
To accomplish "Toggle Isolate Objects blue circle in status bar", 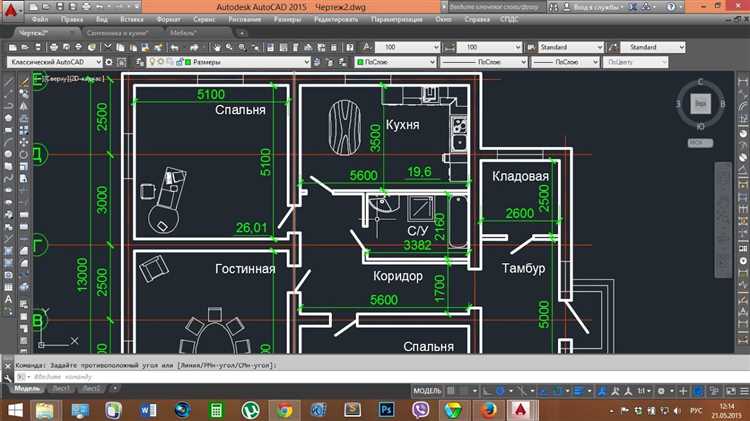I will pos(698,391).
